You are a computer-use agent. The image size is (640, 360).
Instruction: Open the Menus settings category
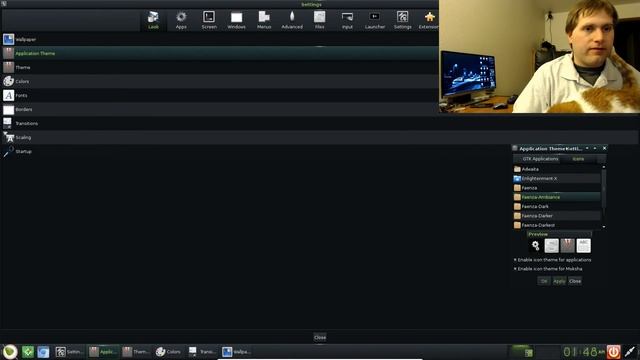pos(264,20)
